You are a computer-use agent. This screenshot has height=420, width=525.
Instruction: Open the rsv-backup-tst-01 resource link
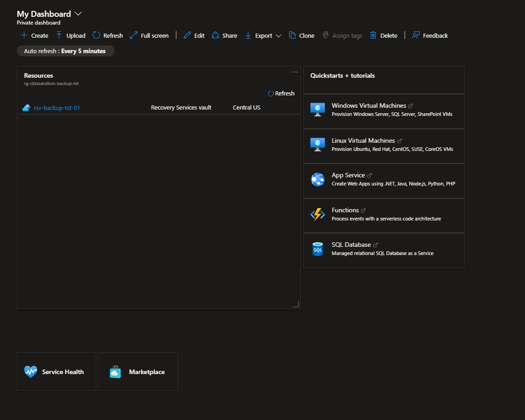pyautogui.click(x=57, y=108)
